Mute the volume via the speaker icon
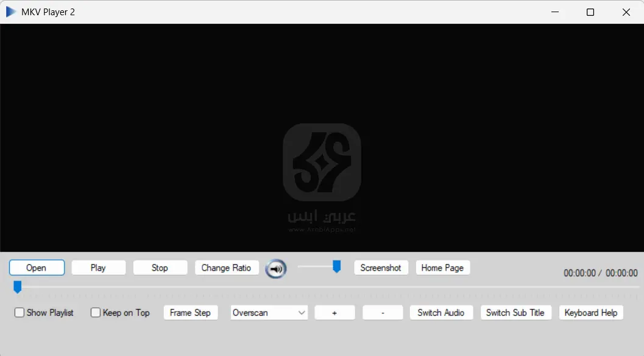The width and height of the screenshot is (644, 356). pos(275,269)
